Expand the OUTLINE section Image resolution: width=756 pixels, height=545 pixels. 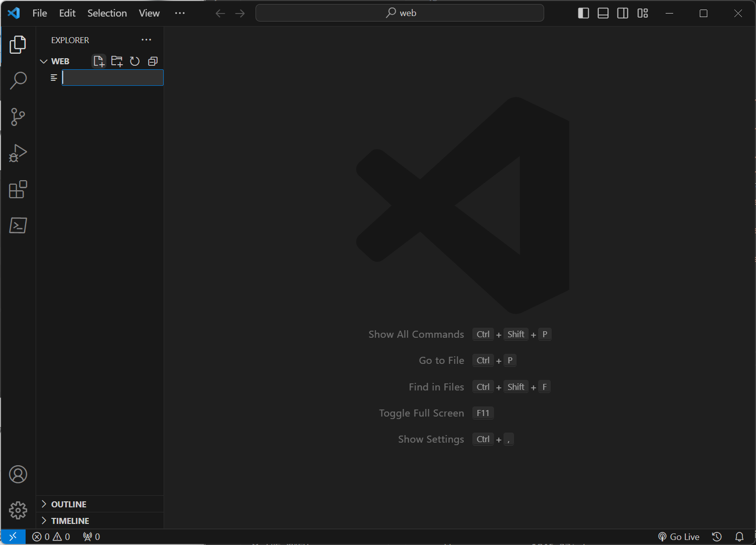(x=100, y=504)
